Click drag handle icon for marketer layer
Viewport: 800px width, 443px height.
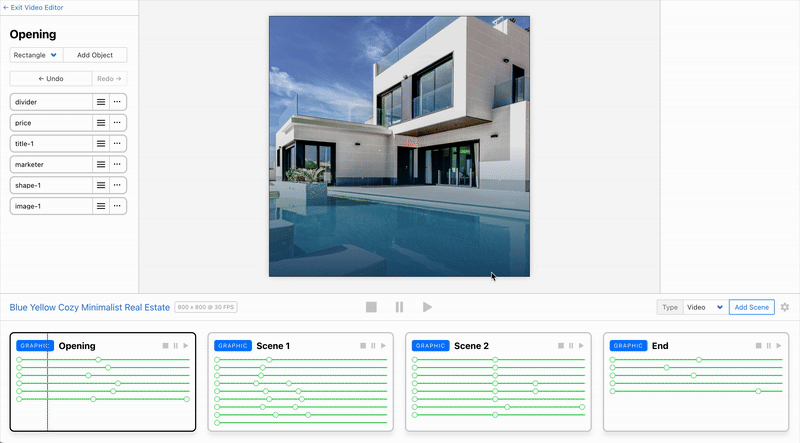click(x=101, y=164)
